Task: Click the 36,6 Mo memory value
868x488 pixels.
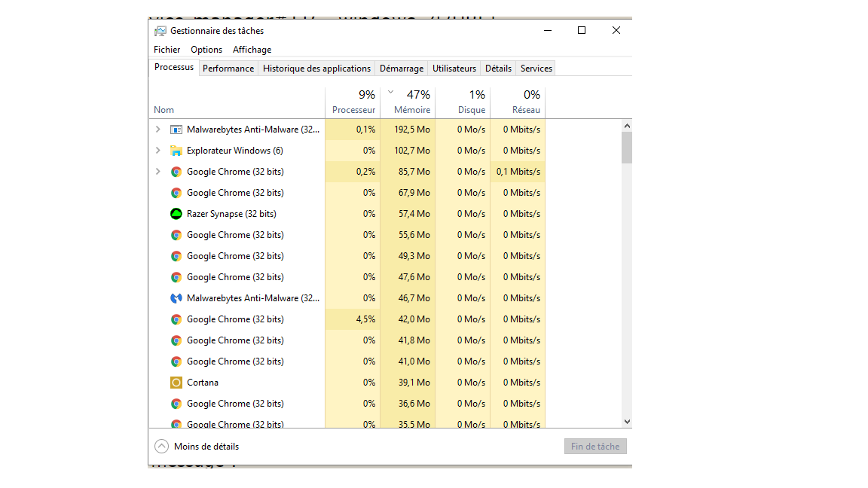Action: pyautogui.click(x=414, y=404)
